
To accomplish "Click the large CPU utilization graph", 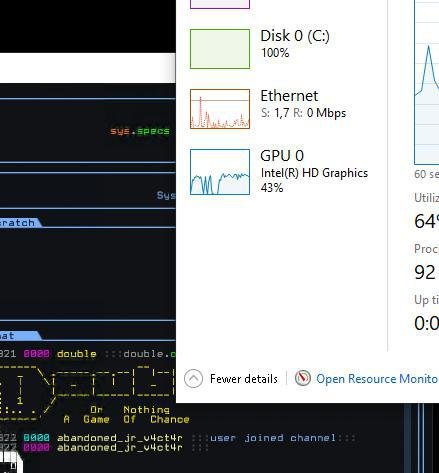I will (x=427, y=82).
